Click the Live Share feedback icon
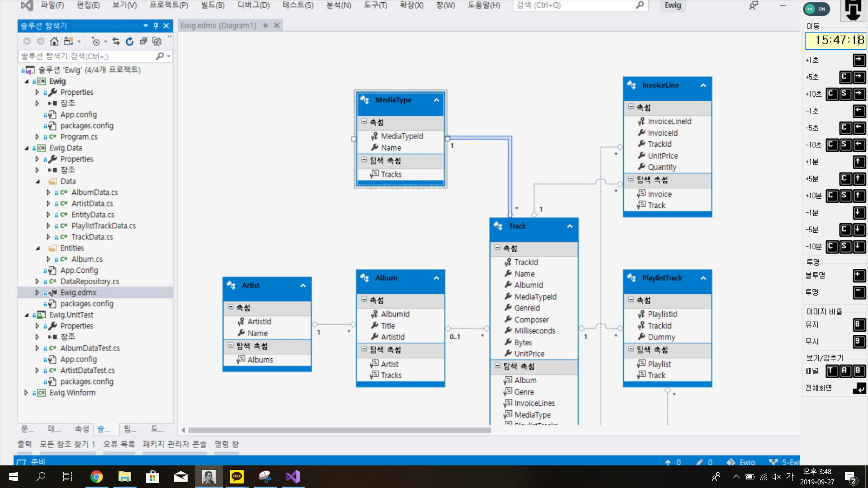 tap(753, 5)
